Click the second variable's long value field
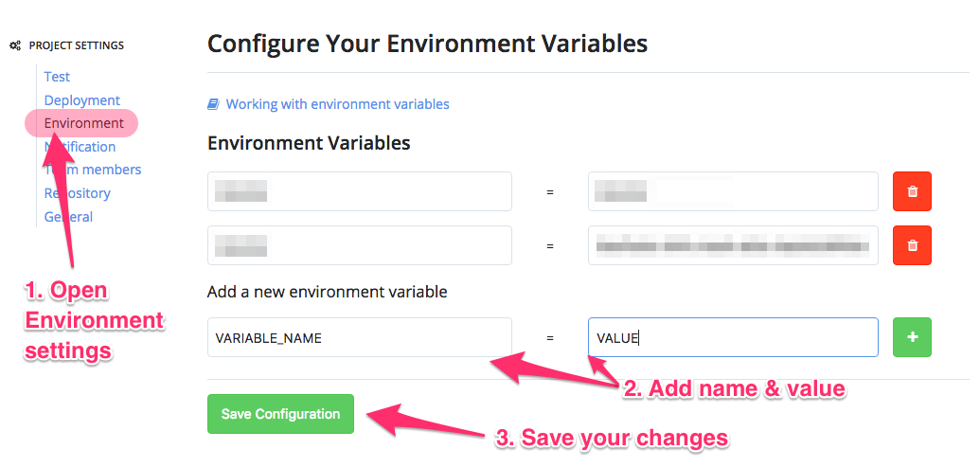The width and height of the screenshot is (980, 467). click(733, 245)
